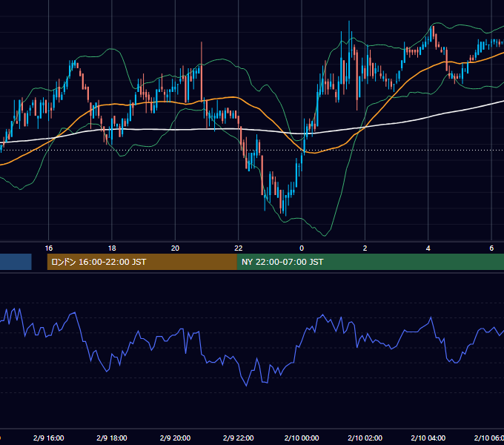Screen dimensions: 504x445
Task: Click hour label 16 on the price chart axis
Action: pyautogui.click(x=48, y=248)
